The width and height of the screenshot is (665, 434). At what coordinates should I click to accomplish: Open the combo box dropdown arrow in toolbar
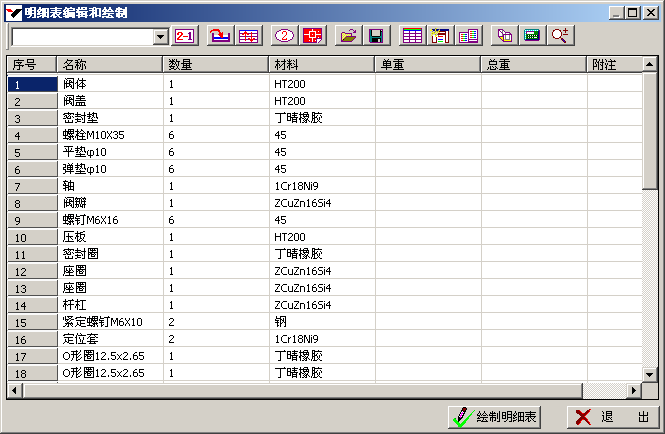coord(161,37)
